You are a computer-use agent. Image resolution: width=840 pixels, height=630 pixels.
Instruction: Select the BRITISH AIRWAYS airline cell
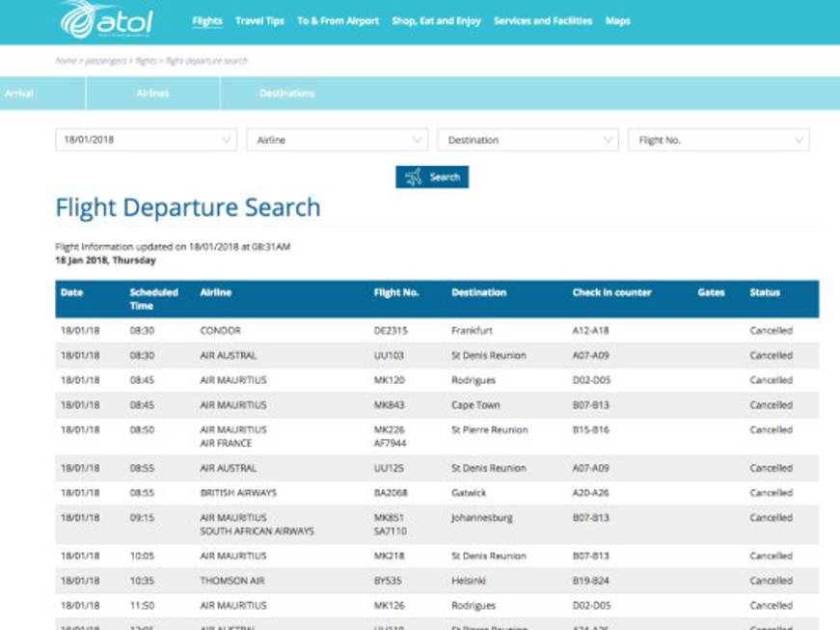coord(238,493)
